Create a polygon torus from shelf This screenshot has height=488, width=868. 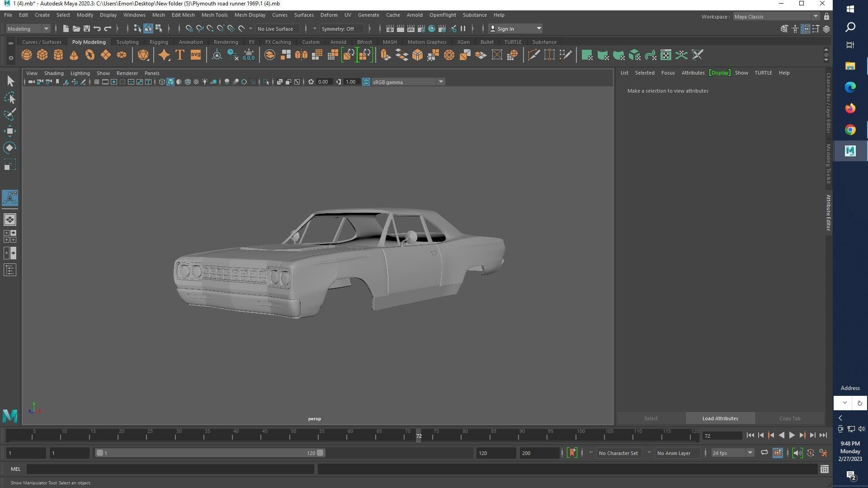90,55
